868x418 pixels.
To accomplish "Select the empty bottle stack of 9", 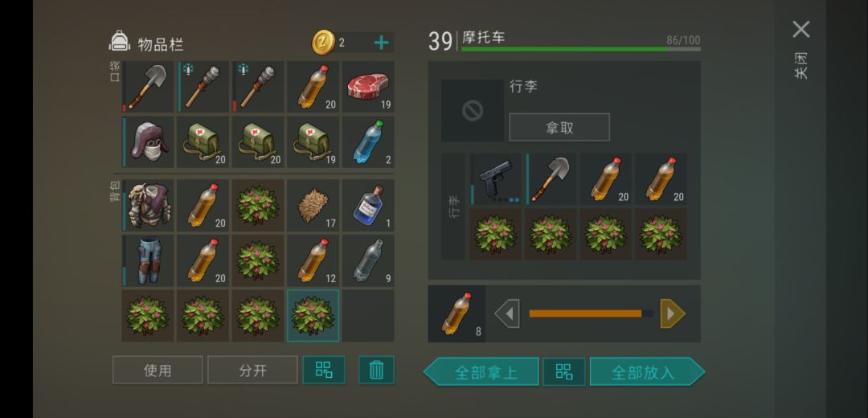I will coord(368,260).
